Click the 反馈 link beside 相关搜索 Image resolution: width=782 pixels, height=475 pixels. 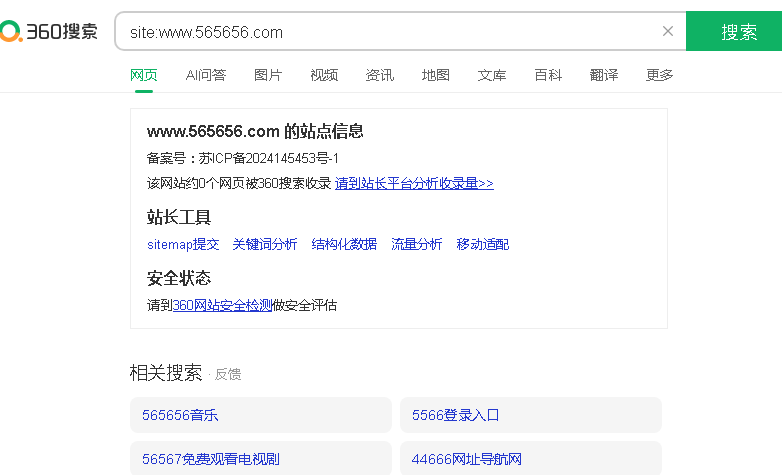click(228, 374)
